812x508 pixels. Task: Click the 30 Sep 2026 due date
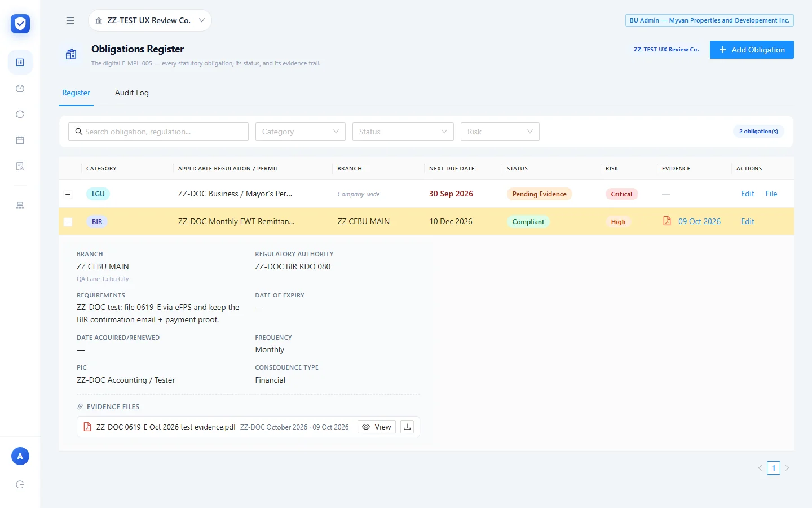click(x=451, y=194)
